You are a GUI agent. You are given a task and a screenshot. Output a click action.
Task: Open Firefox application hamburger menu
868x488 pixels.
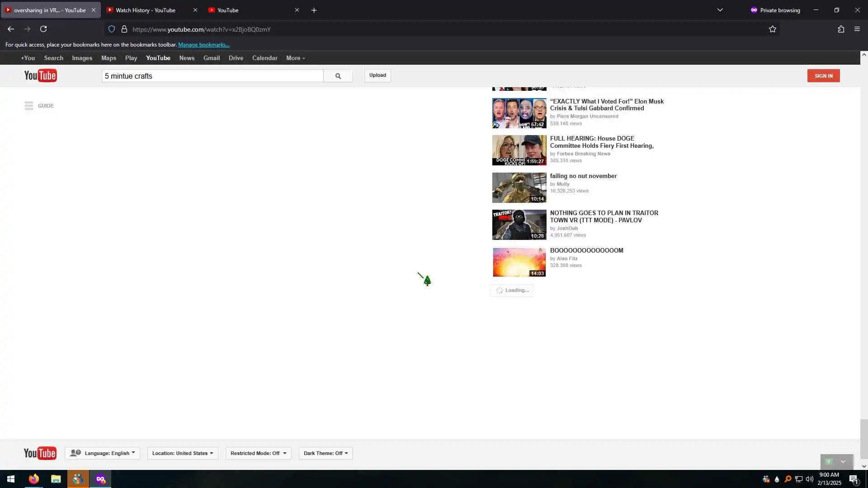click(857, 29)
